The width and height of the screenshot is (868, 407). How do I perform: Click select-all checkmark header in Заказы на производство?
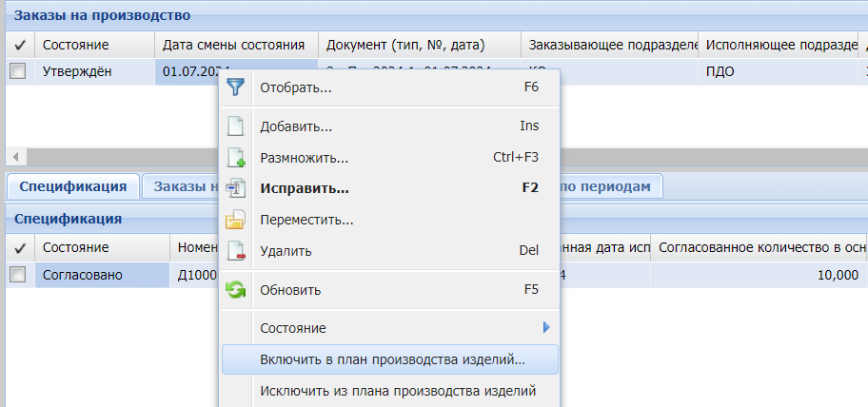pos(18,45)
